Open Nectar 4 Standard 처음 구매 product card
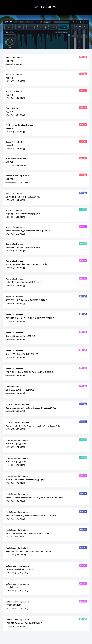 point(46,145)
